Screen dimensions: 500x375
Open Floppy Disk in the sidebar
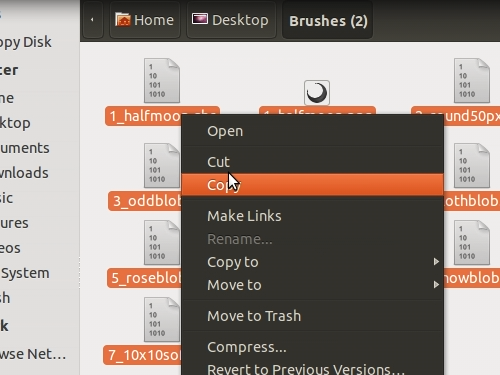click(26, 42)
